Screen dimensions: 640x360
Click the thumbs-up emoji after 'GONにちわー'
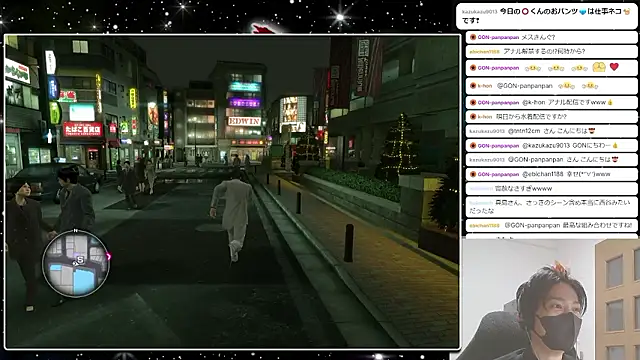tap(615, 145)
